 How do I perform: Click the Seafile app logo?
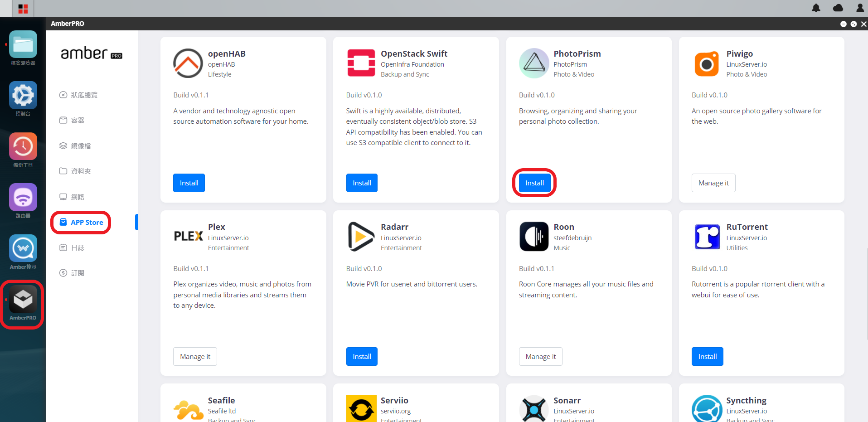click(x=188, y=410)
